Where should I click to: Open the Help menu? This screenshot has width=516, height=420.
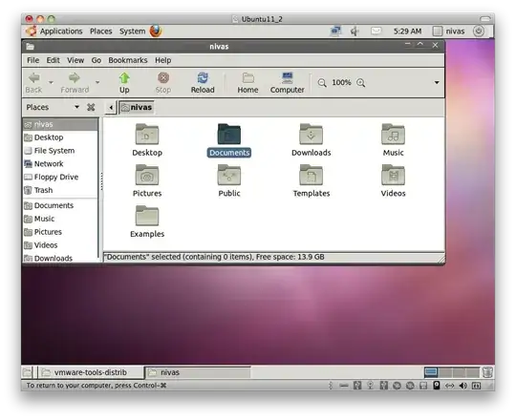(x=162, y=60)
